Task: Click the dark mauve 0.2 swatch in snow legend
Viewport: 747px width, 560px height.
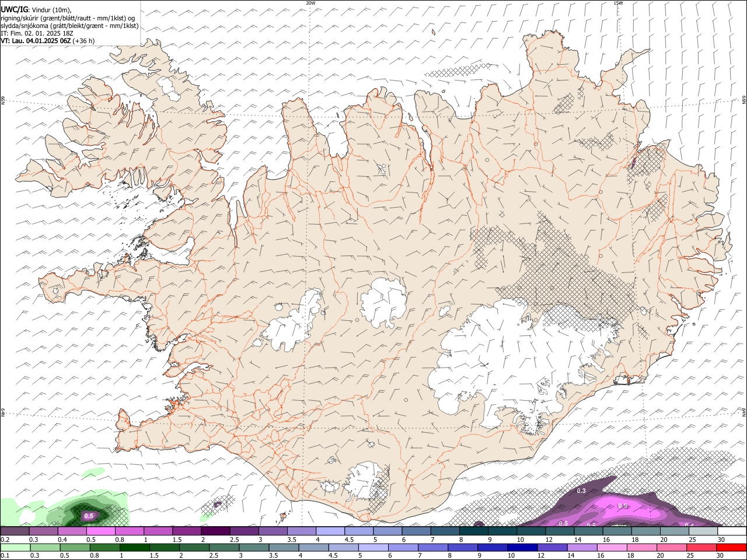Action: pos(15,531)
